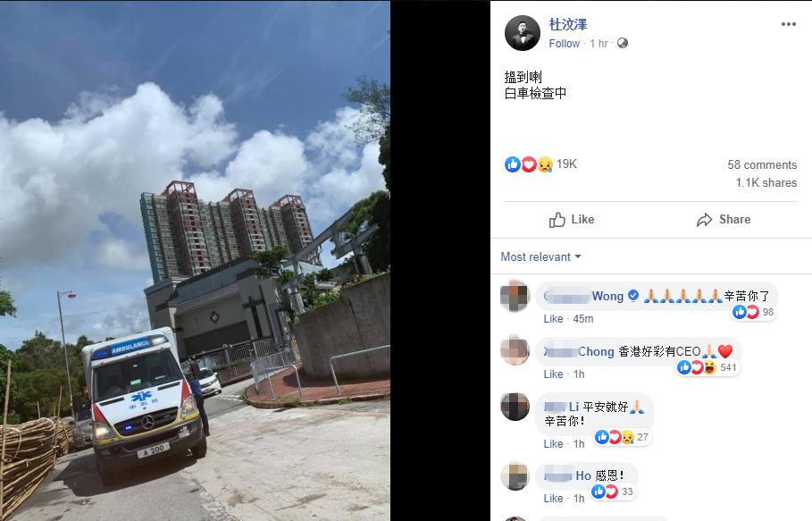Open author name 杜汶澤 profile
The height and width of the screenshot is (521, 812).
568,24
